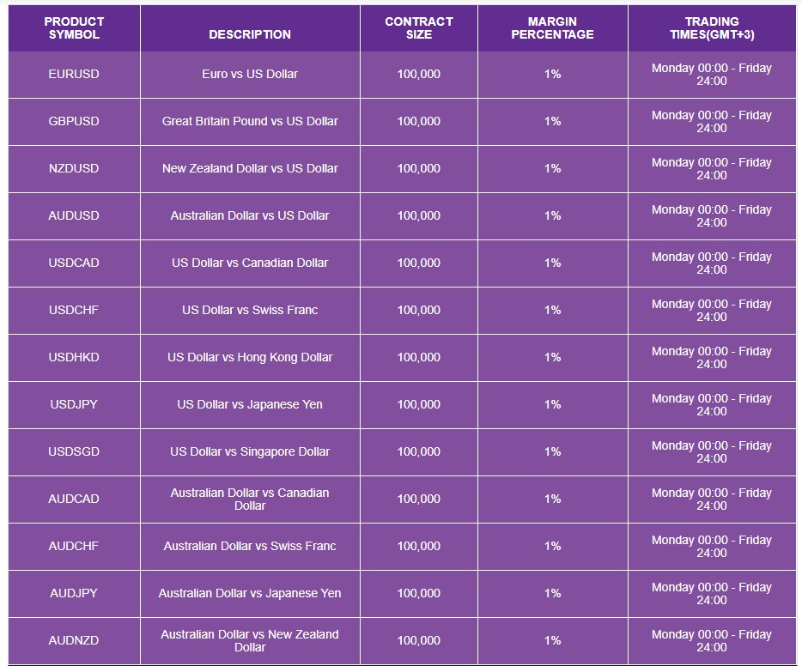Image resolution: width=802 pixels, height=672 pixels.
Task: Click contract size 100,000 in EURUSD row
Action: pyautogui.click(x=419, y=74)
